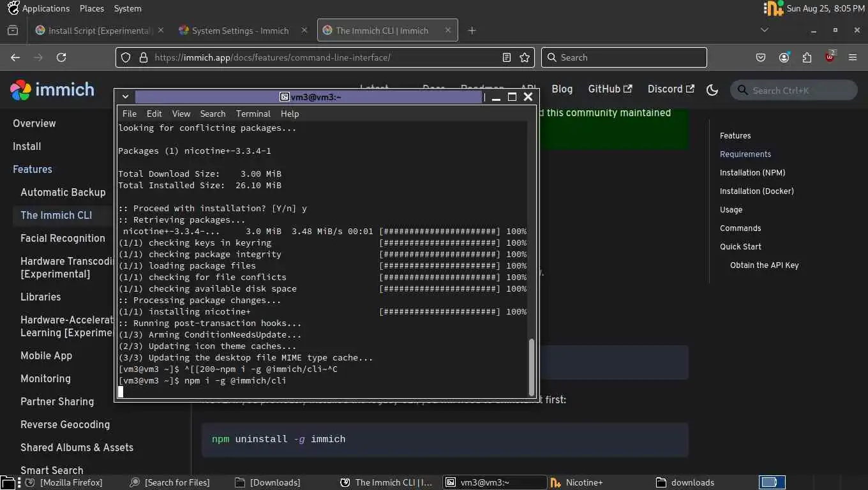Screen dimensions: 868x490
Task: Open Shared Albums & Assets page
Action: [77, 447]
